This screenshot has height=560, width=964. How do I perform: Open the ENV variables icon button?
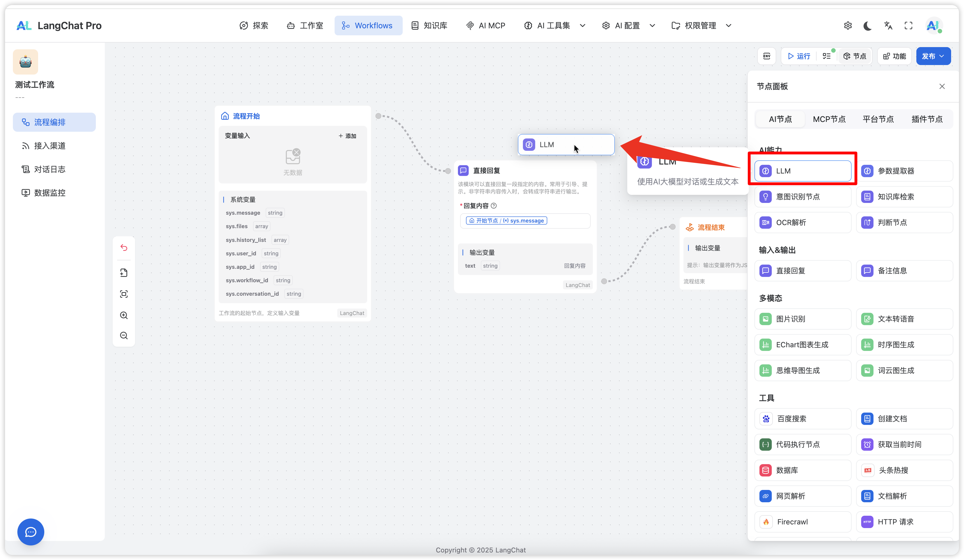767,56
